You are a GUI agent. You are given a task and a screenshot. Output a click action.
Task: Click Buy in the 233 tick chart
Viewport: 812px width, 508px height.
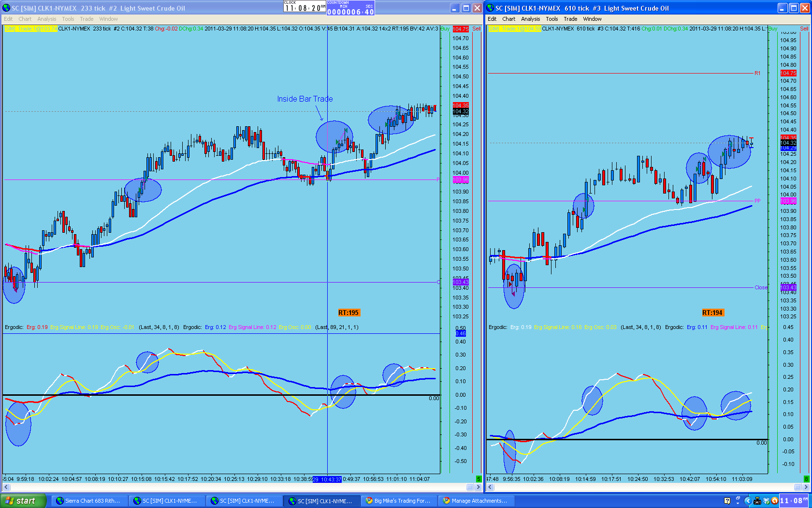445,29
